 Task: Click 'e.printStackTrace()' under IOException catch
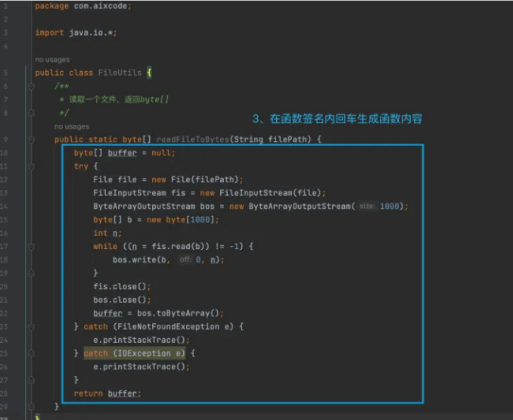coord(139,367)
